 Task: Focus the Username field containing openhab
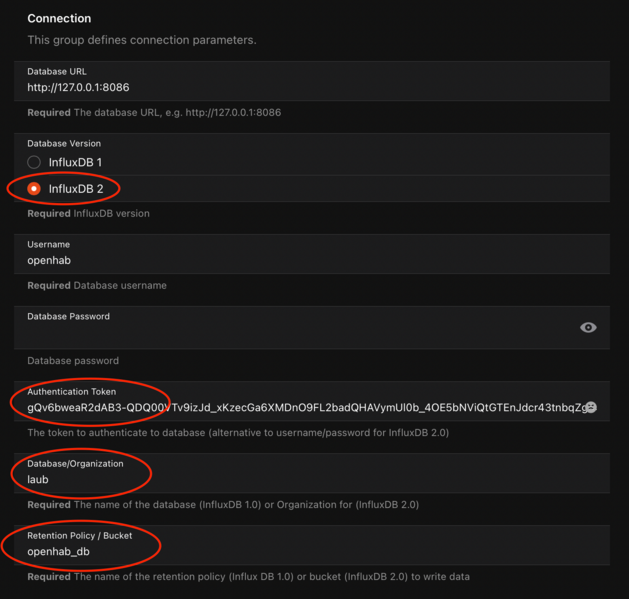(300, 261)
